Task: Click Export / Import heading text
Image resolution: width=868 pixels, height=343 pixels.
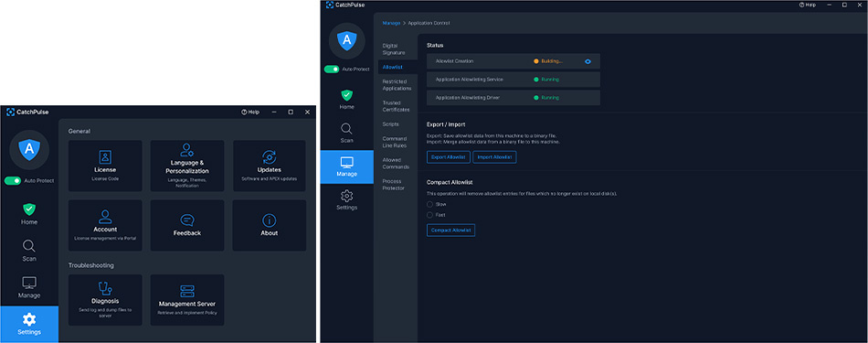Action: coord(446,124)
